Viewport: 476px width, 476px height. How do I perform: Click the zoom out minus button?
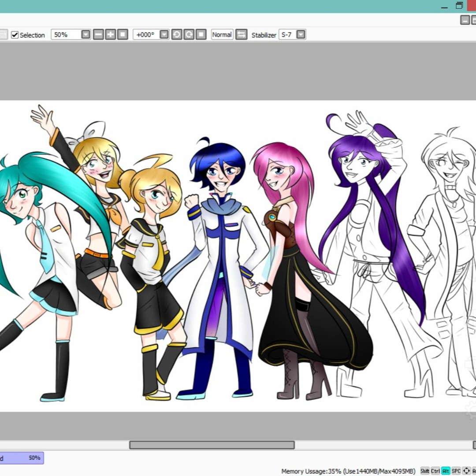98,35
